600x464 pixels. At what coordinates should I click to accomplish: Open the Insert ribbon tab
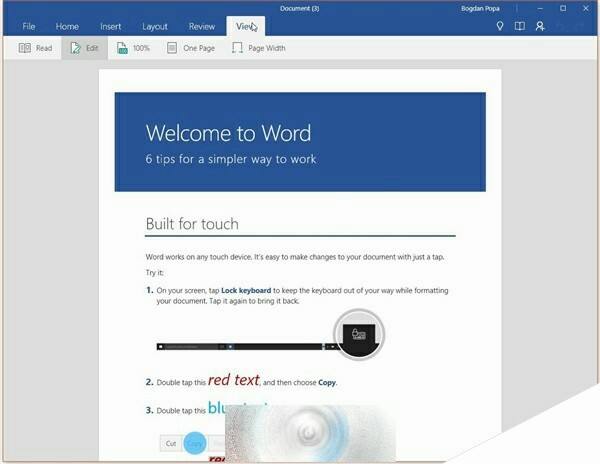(110, 26)
